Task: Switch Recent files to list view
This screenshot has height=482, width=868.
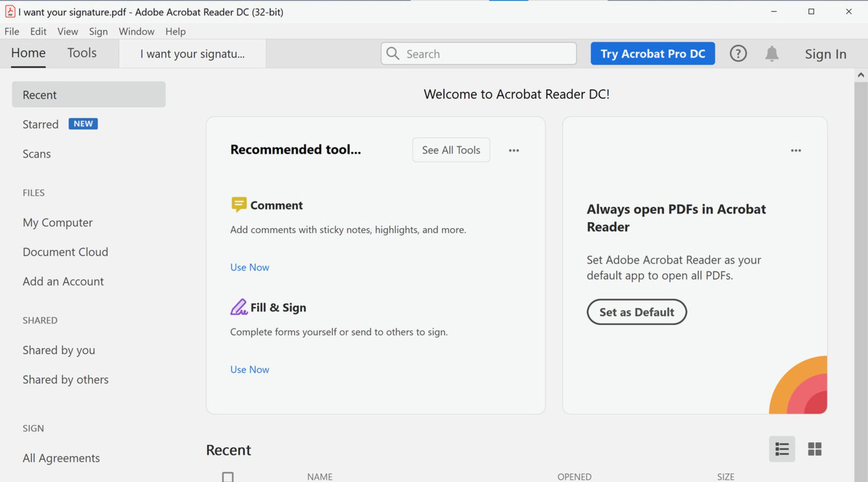Action: (782, 449)
